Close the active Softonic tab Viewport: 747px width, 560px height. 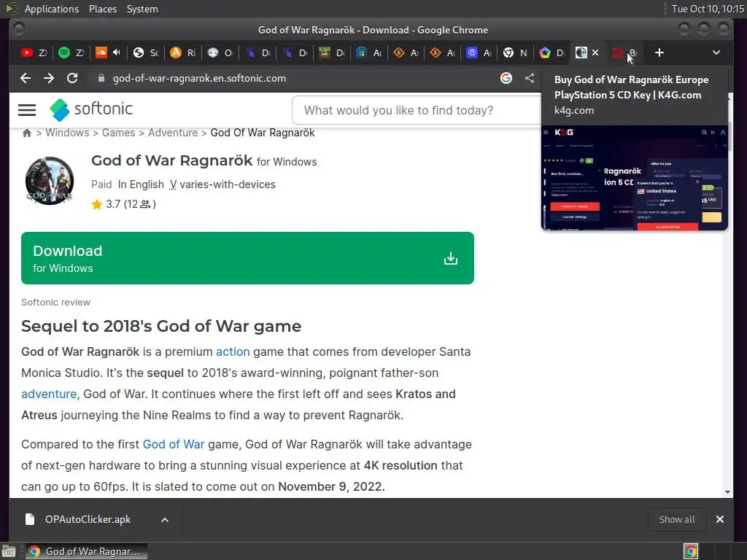click(595, 52)
